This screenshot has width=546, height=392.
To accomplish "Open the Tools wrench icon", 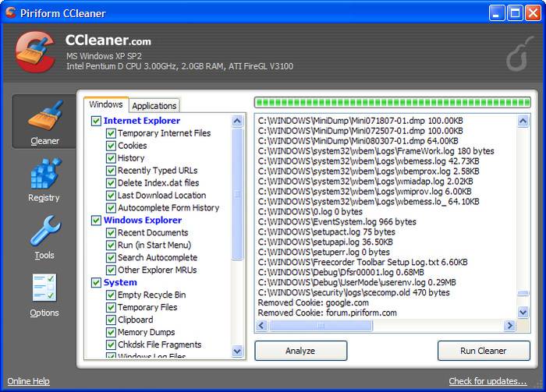I will pyautogui.click(x=44, y=231).
